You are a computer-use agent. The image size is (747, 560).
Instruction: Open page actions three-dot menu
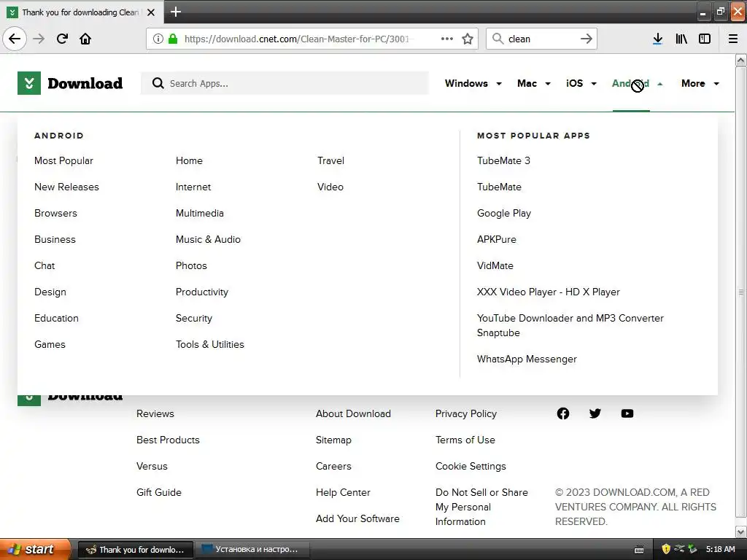click(x=447, y=39)
